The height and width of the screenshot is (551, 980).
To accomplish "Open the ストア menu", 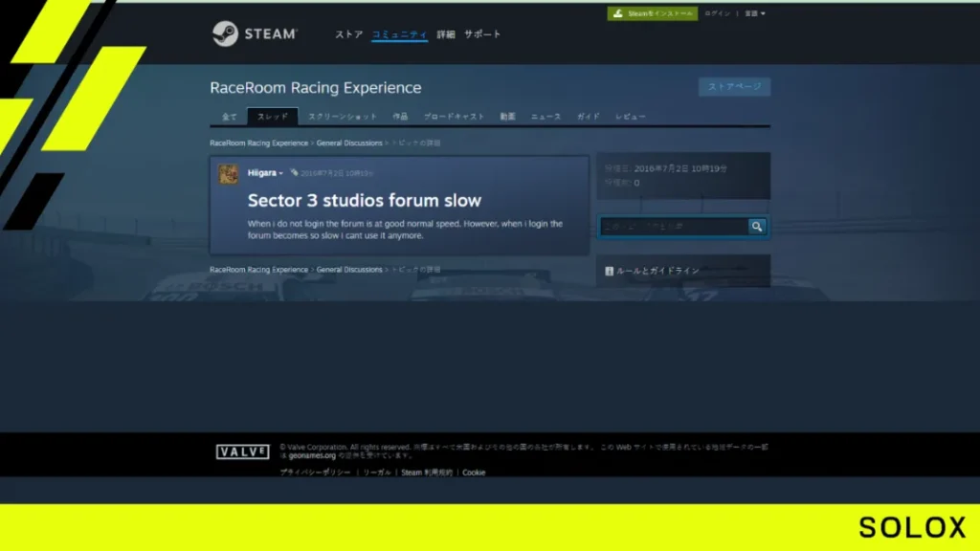I will click(348, 34).
